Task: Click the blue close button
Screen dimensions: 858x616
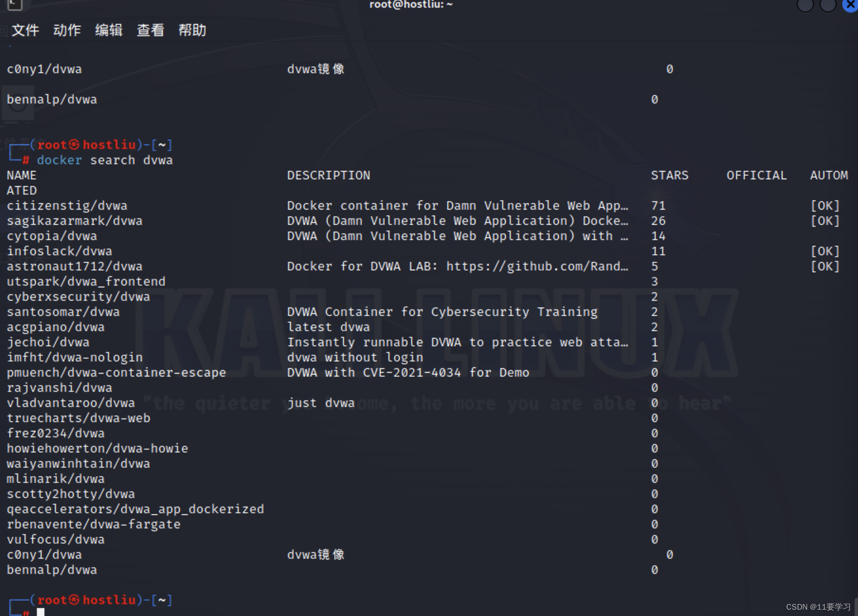Action: pyautogui.click(x=849, y=6)
